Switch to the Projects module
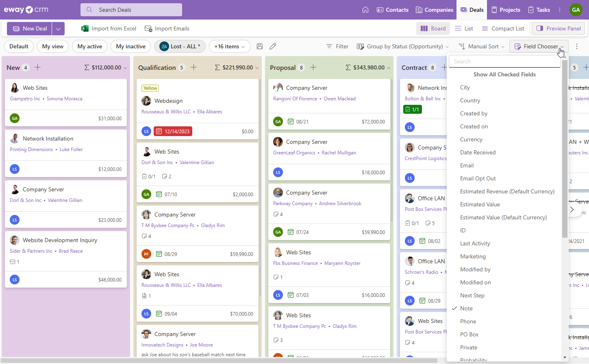This screenshot has width=589, height=364. [x=506, y=10]
